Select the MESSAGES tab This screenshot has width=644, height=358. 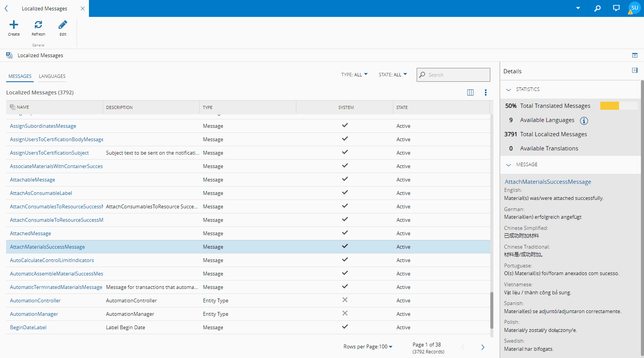point(20,76)
